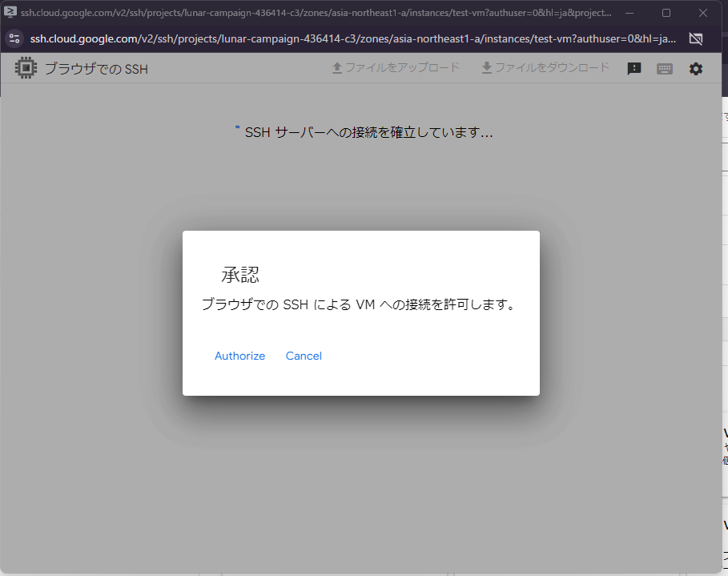Open the send feedback icon
This screenshot has height=576, width=728.
(634, 68)
